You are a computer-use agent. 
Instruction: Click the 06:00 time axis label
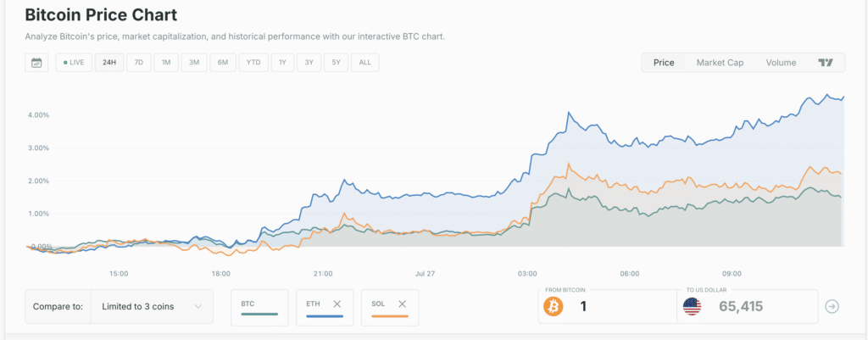tap(630, 273)
